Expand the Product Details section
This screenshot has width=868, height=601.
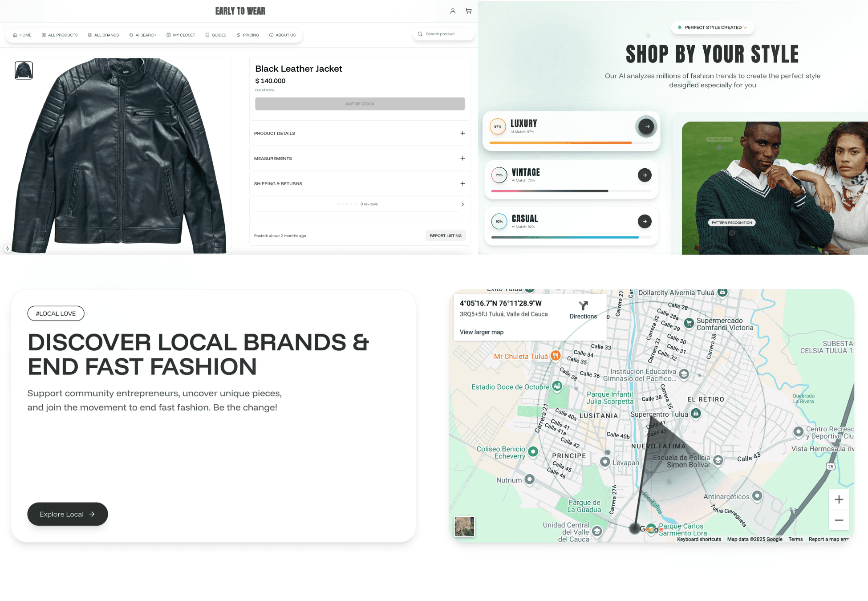pos(360,133)
